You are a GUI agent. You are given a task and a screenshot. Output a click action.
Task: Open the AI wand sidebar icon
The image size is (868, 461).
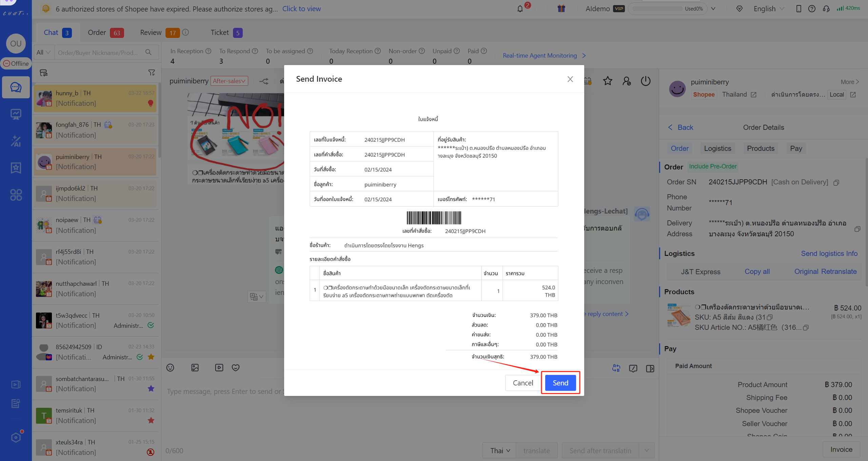(16, 141)
